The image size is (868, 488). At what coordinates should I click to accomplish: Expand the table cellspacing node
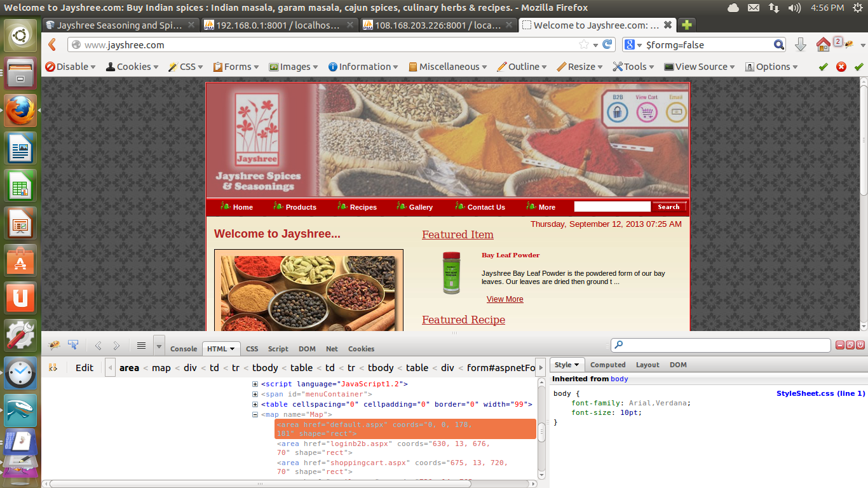coord(255,404)
